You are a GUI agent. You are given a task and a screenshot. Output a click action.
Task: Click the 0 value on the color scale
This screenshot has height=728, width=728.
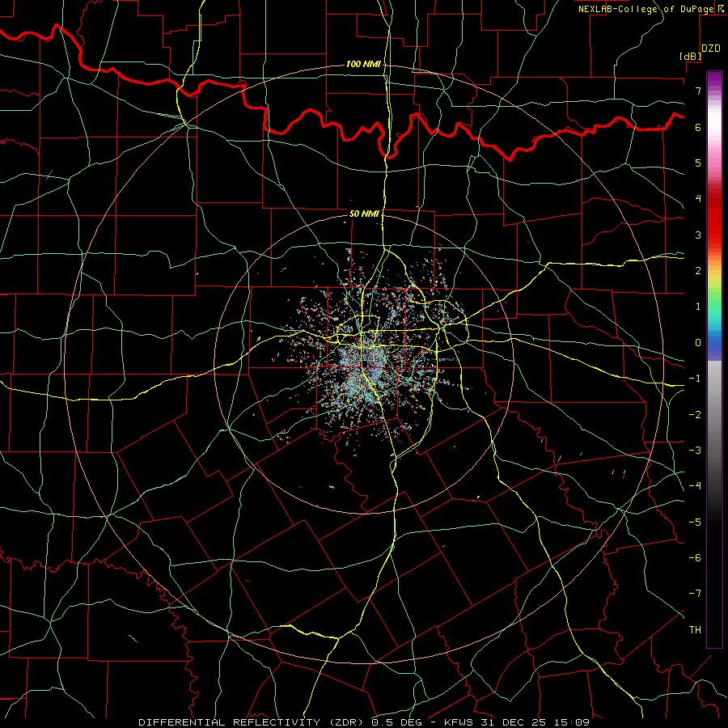coord(698,343)
